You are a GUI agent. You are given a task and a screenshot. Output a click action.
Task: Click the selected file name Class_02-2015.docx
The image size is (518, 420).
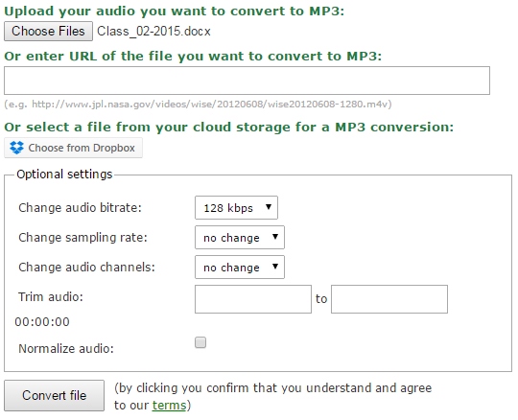[153, 32]
